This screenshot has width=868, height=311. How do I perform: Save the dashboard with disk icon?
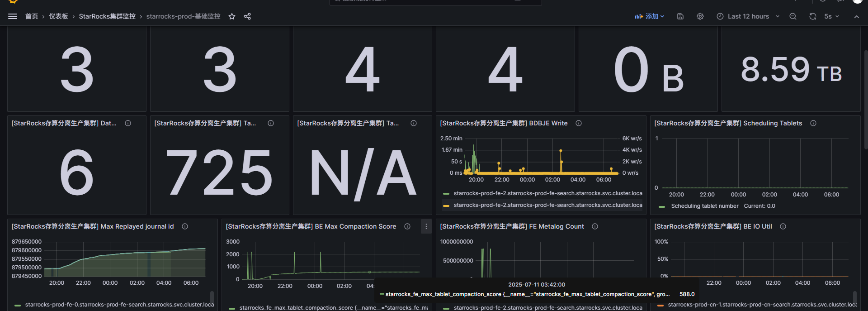coord(680,16)
